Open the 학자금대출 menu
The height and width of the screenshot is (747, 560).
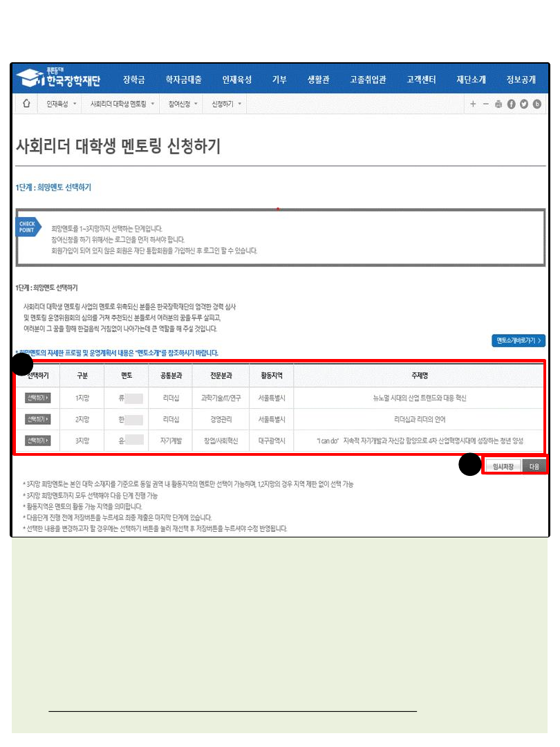(184, 80)
